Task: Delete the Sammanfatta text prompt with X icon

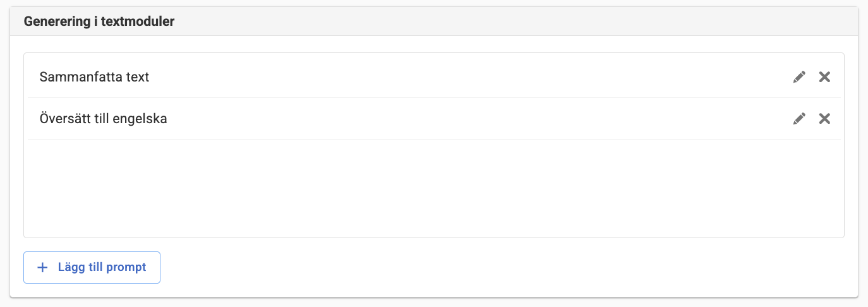Action: pyautogui.click(x=824, y=77)
